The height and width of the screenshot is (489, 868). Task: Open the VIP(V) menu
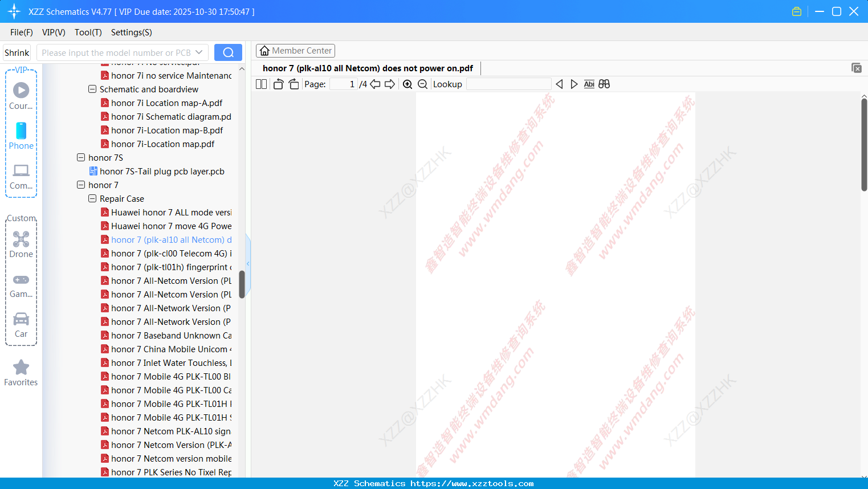point(54,32)
